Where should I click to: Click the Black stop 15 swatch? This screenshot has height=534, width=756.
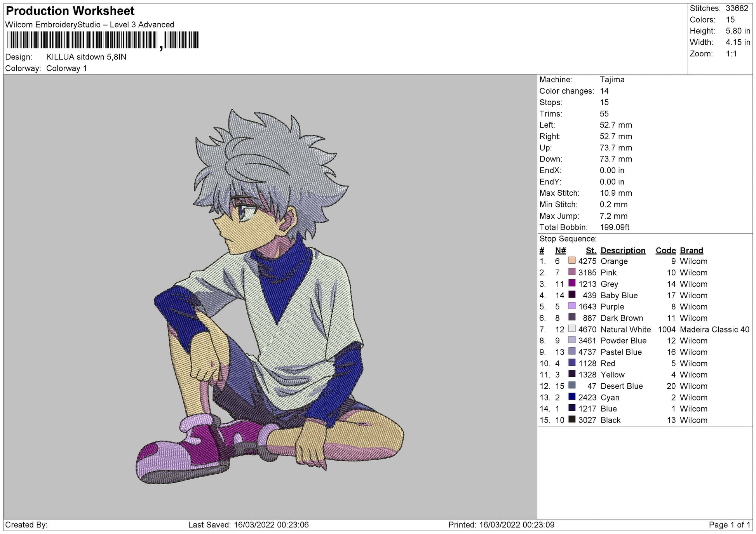tap(572, 419)
